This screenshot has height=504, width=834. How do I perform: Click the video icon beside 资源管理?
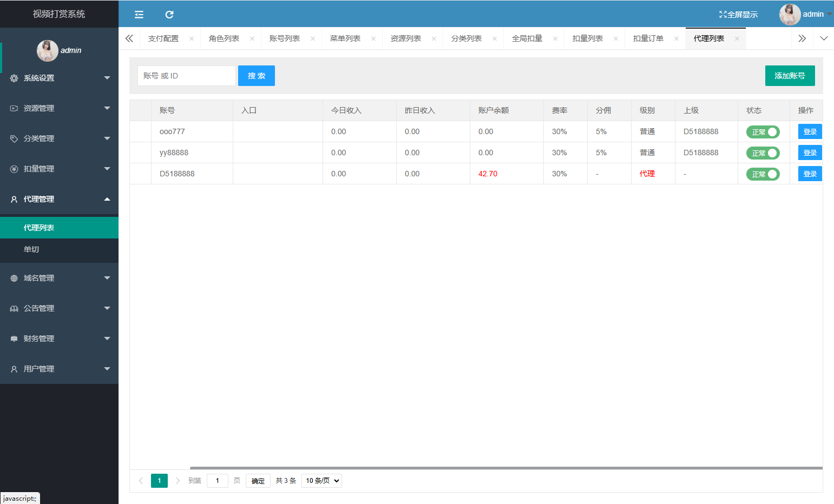coord(14,109)
